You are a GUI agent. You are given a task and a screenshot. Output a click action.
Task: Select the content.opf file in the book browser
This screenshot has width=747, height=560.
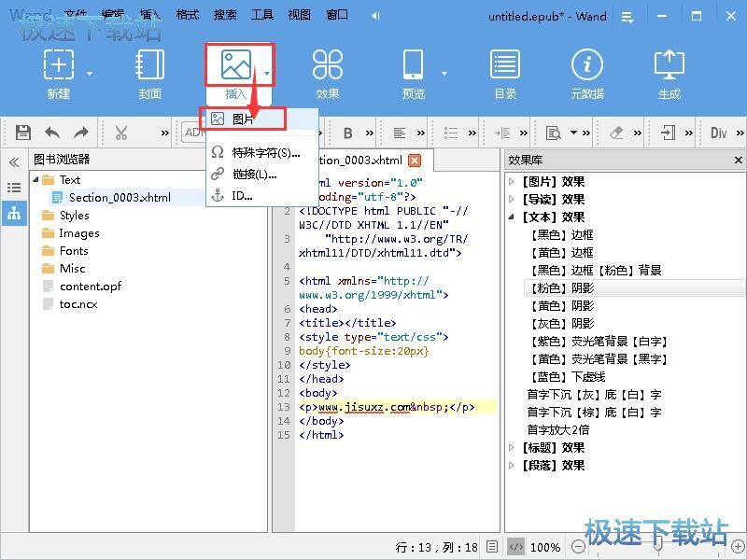point(91,287)
